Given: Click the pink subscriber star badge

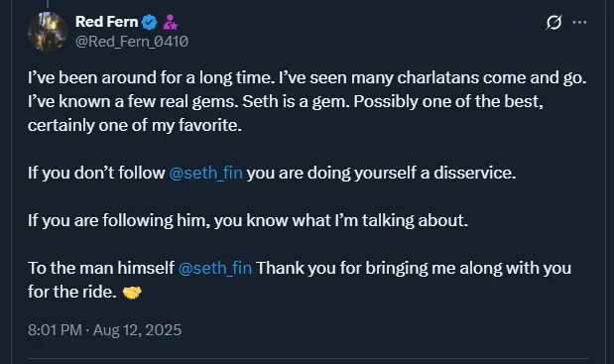Looking at the screenshot, I should tap(171, 22).
